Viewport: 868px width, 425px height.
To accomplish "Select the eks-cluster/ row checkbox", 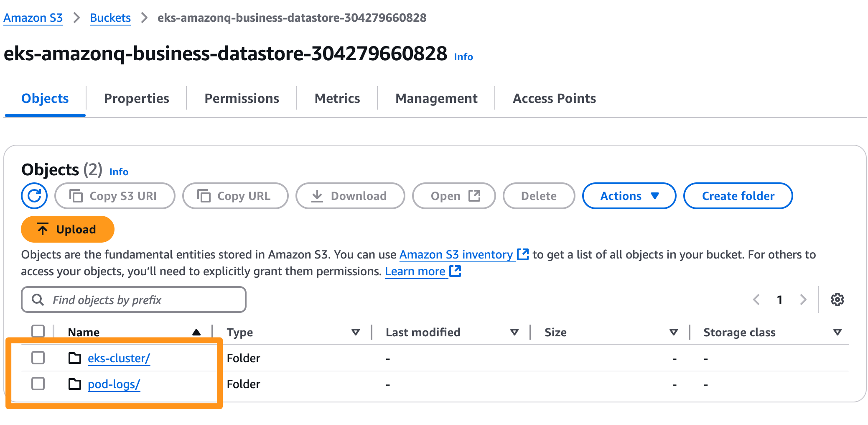I will [38, 358].
